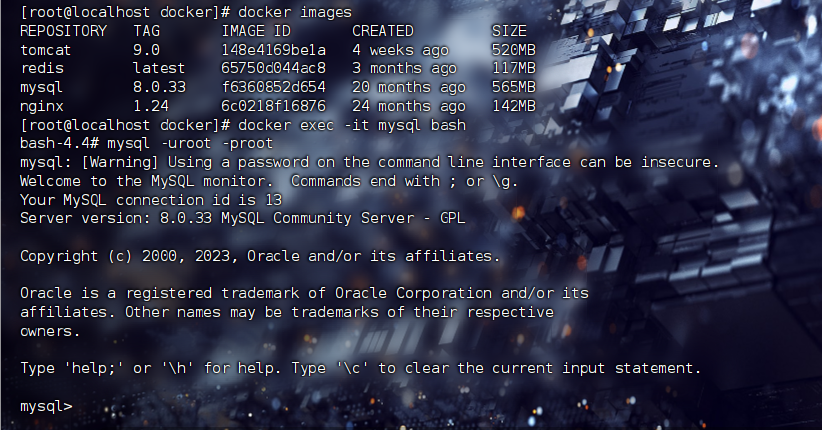
Task: Click the 'connection id is 13' line
Action: tap(151, 200)
